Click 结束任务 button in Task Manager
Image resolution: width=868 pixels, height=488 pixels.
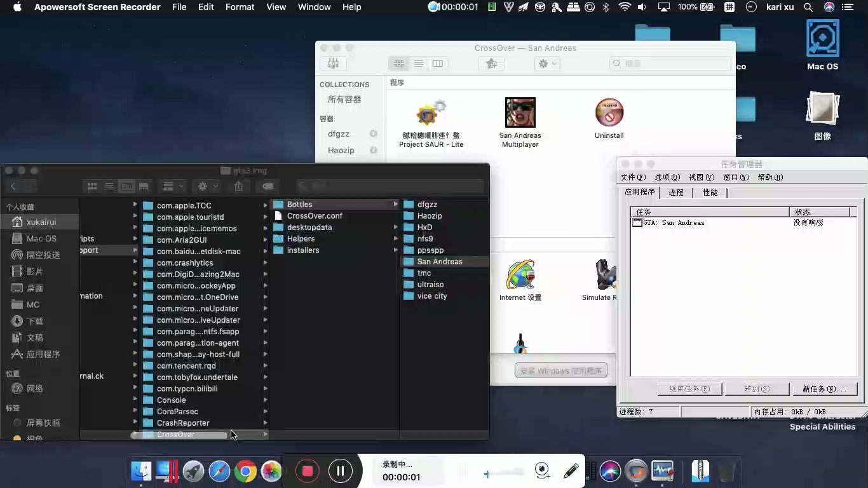[689, 389]
